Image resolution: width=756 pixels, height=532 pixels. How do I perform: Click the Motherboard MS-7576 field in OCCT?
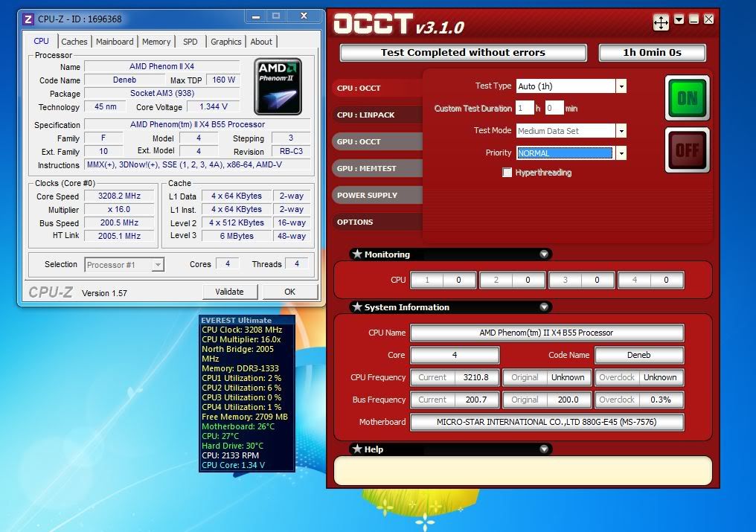point(547,422)
